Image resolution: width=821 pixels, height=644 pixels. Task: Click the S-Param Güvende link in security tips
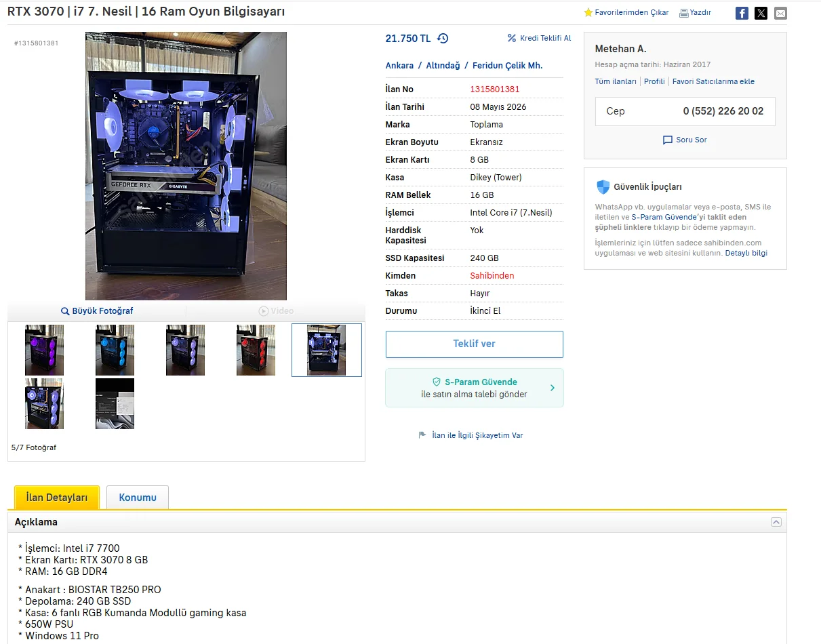[x=664, y=217]
